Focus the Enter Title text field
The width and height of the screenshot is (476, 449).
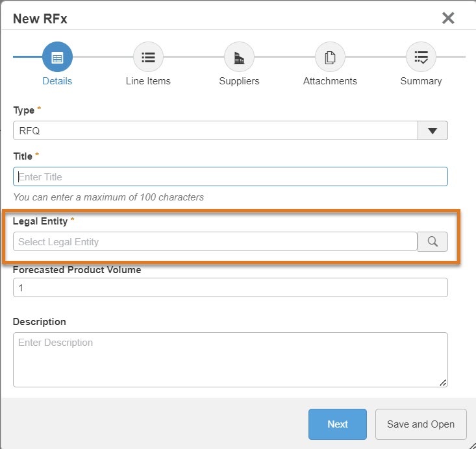[x=231, y=176]
